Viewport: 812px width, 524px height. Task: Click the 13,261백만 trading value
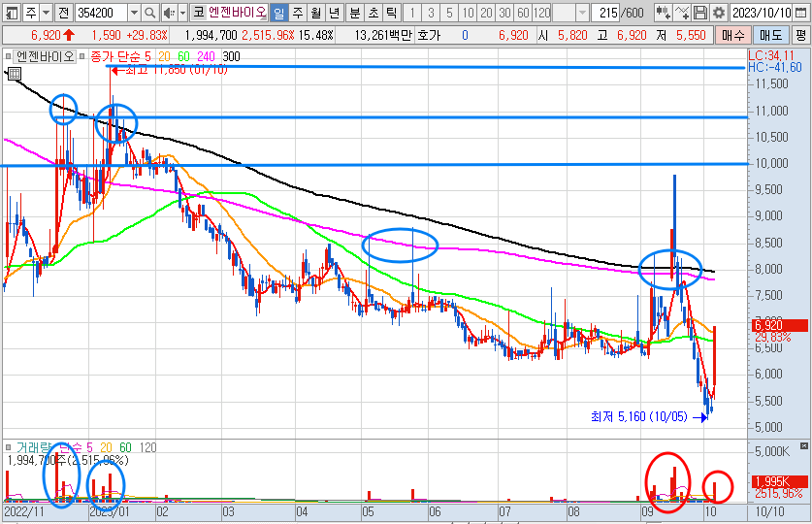[383, 35]
